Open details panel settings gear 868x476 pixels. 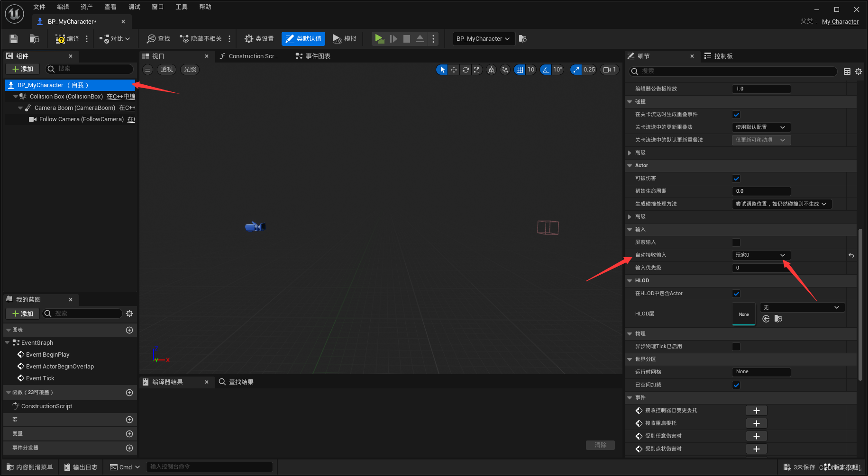coord(859,72)
